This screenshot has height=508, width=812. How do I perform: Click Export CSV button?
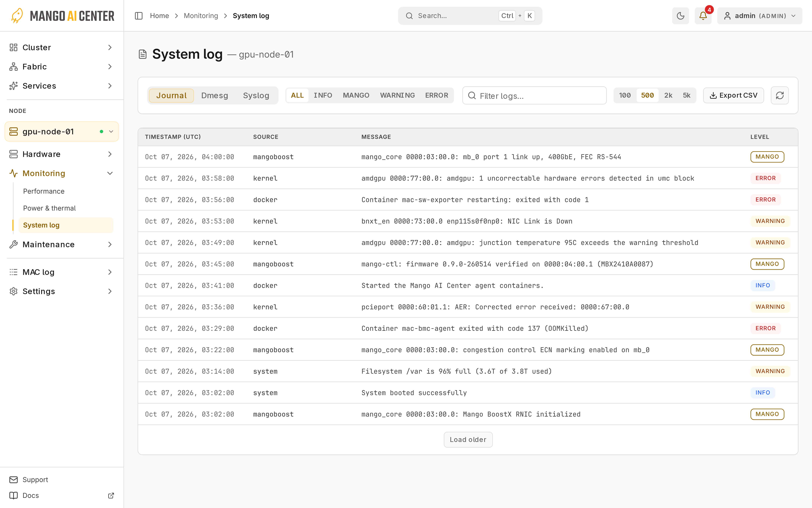click(x=733, y=95)
